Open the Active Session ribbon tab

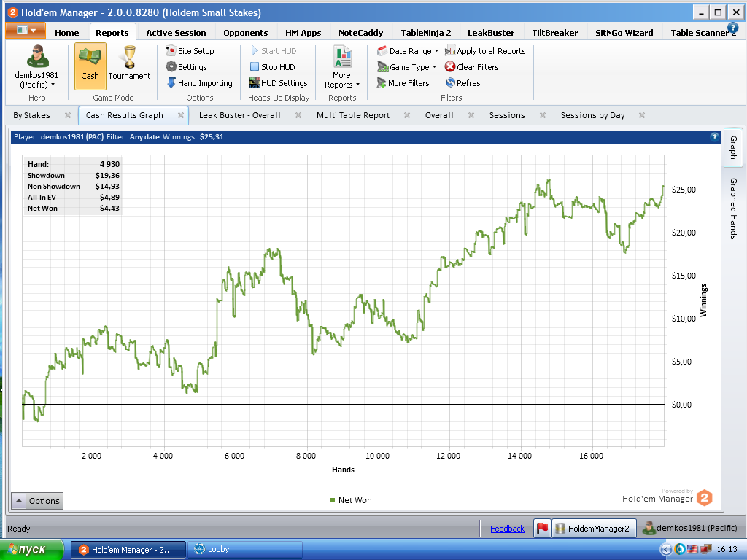(176, 32)
